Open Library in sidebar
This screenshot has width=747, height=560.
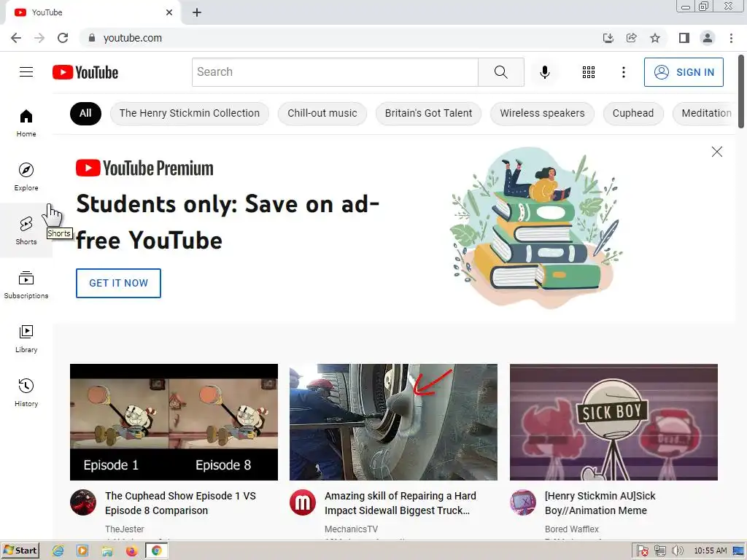coord(26,338)
